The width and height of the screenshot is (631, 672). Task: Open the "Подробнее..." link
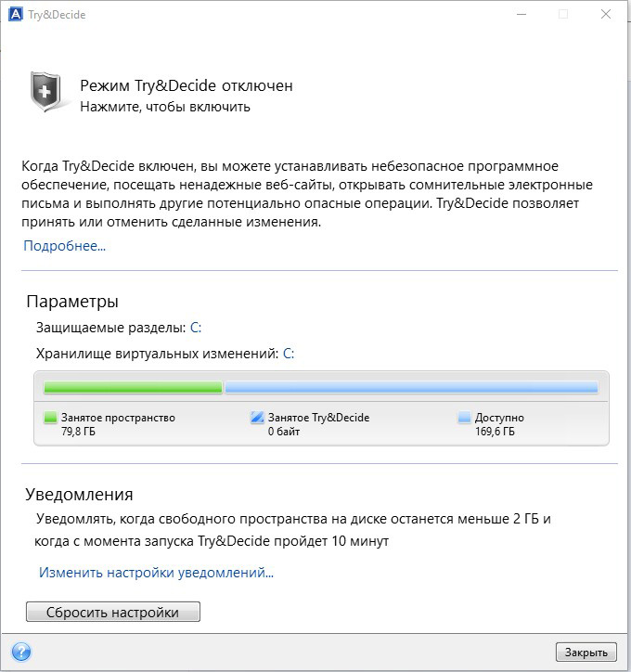(x=64, y=246)
